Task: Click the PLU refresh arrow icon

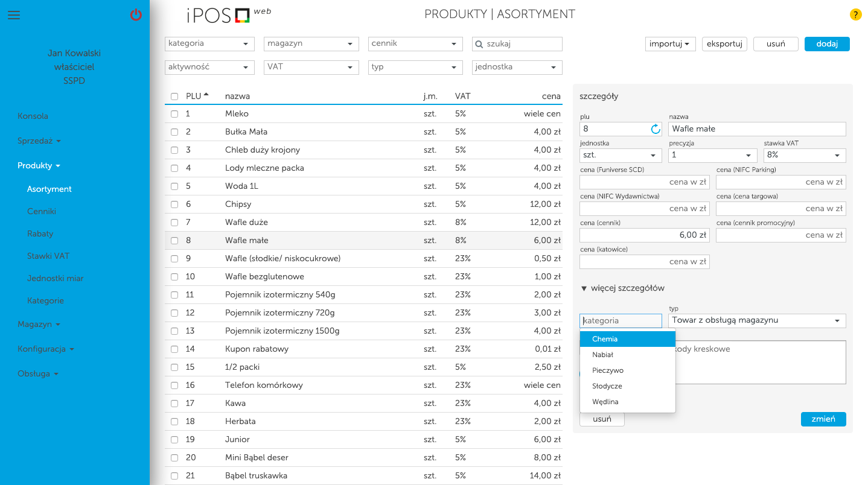Action: point(656,129)
